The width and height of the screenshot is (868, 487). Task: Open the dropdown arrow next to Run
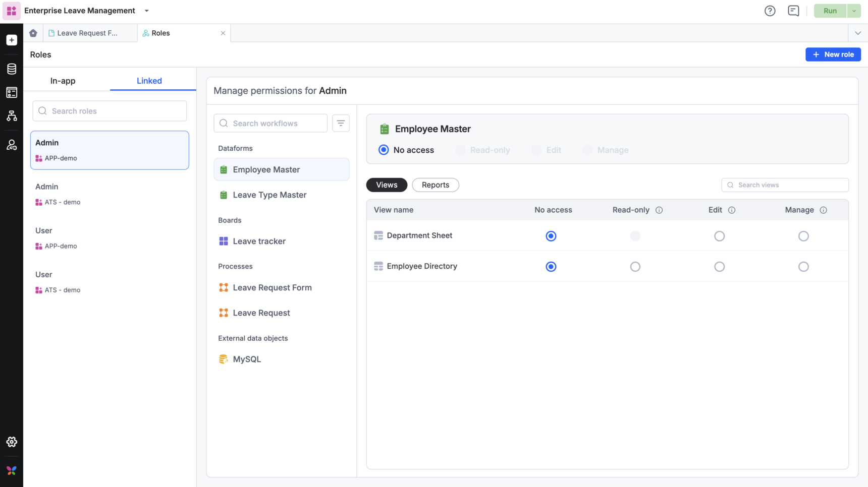(x=854, y=11)
